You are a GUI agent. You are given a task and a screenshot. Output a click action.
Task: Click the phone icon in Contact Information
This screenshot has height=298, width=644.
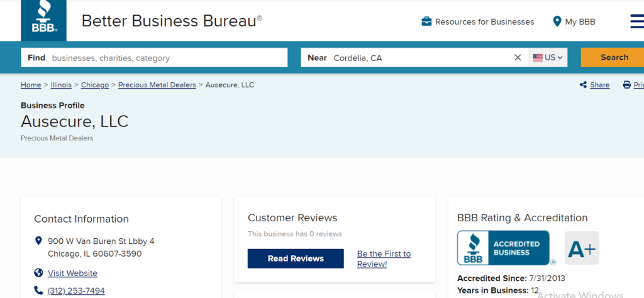[x=38, y=290]
